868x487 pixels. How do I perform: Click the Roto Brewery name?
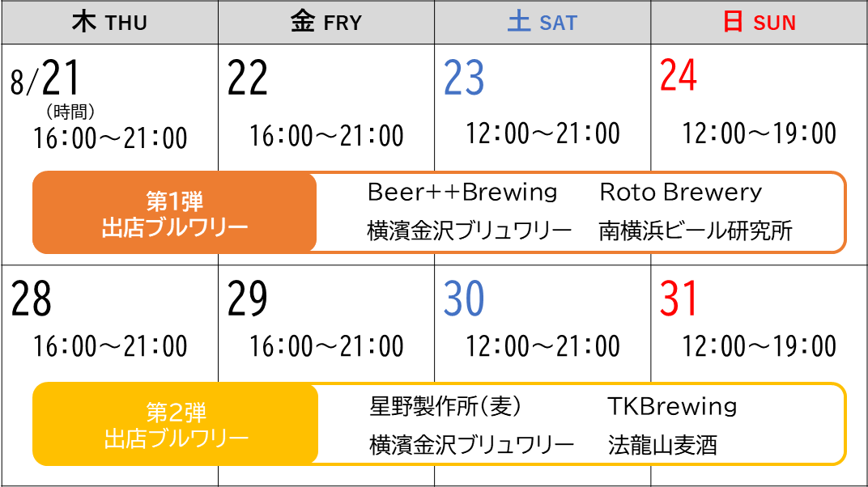pos(680,192)
